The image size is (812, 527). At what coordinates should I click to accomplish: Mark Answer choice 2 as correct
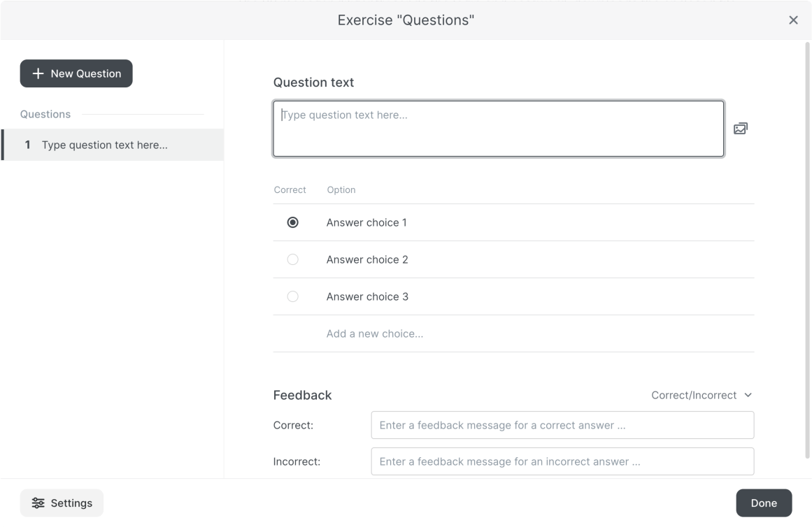(x=292, y=259)
